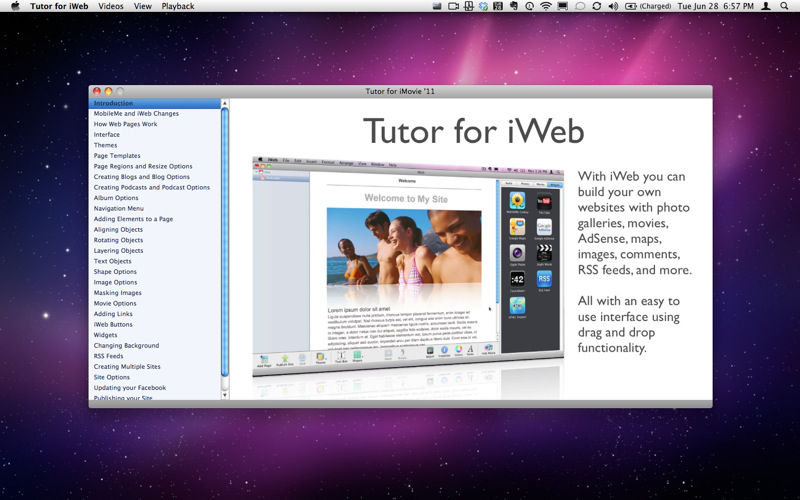Open the Videos menu

[111, 6]
